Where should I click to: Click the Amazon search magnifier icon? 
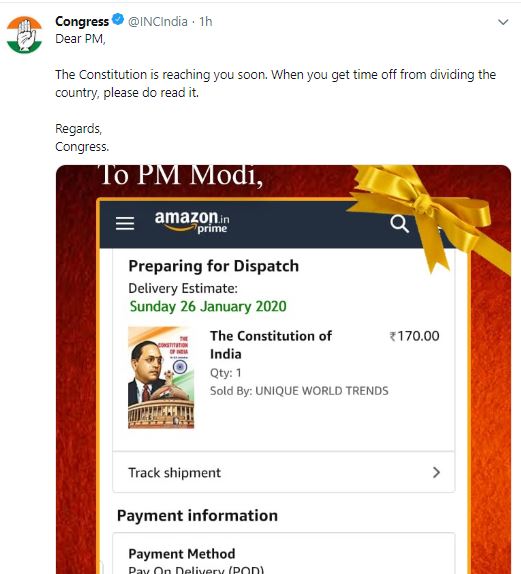[399, 224]
